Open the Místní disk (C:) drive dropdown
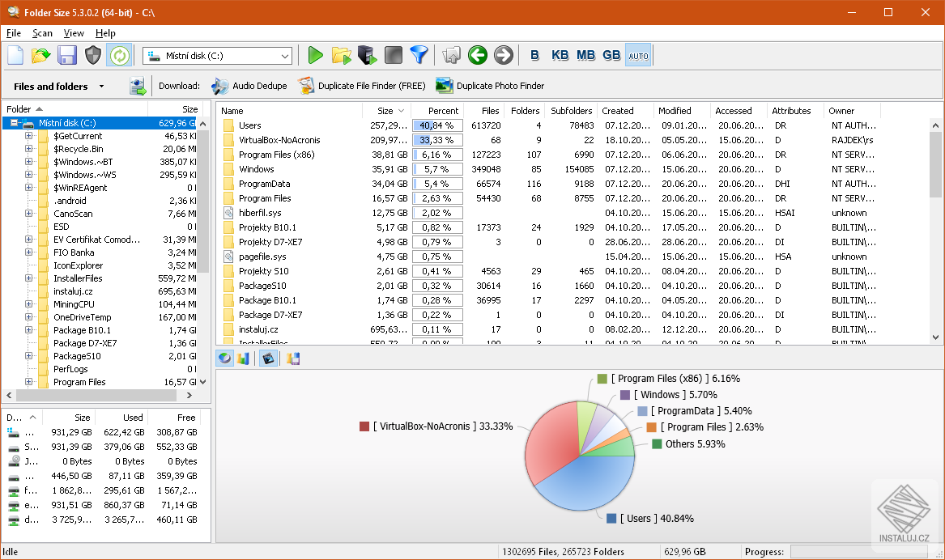The width and height of the screenshot is (945, 560). tap(284, 56)
